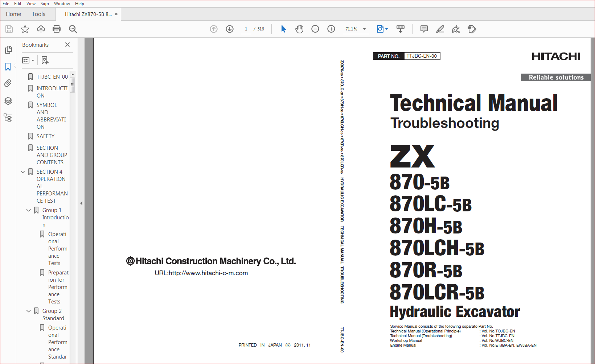This screenshot has height=364, width=595.
Task: Go to next page arrow
Action: click(x=230, y=29)
